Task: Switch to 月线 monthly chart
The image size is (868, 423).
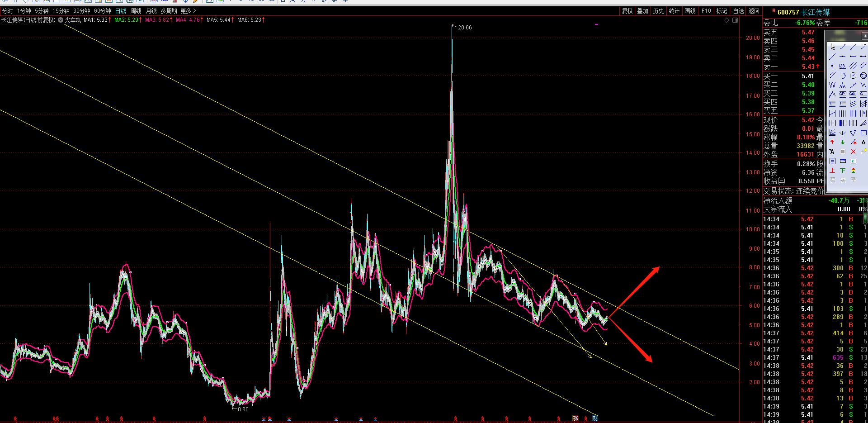Action: tap(151, 11)
